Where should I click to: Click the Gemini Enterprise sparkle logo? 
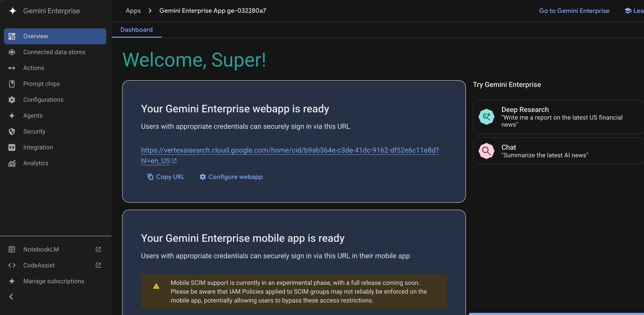pyautogui.click(x=13, y=11)
